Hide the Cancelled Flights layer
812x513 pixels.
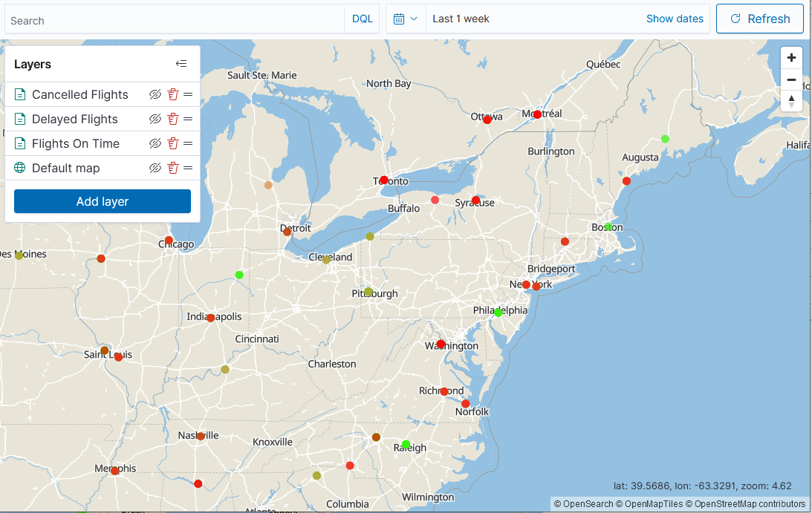pos(155,94)
